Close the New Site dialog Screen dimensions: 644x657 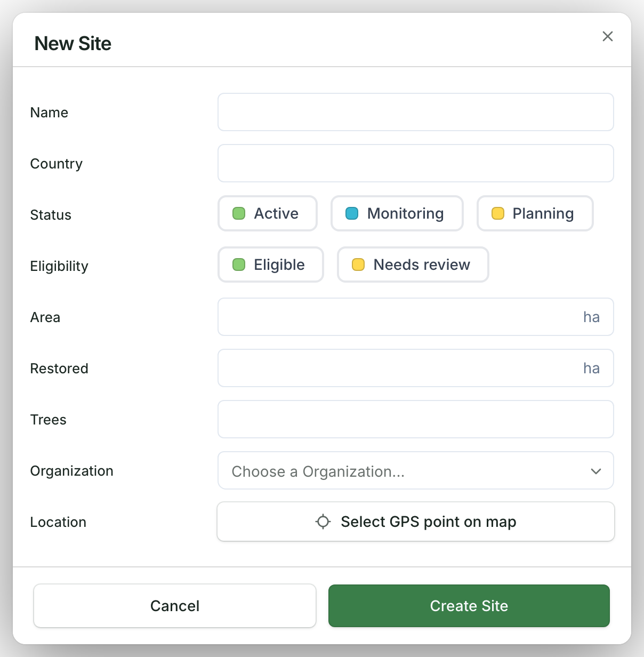point(607,36)
